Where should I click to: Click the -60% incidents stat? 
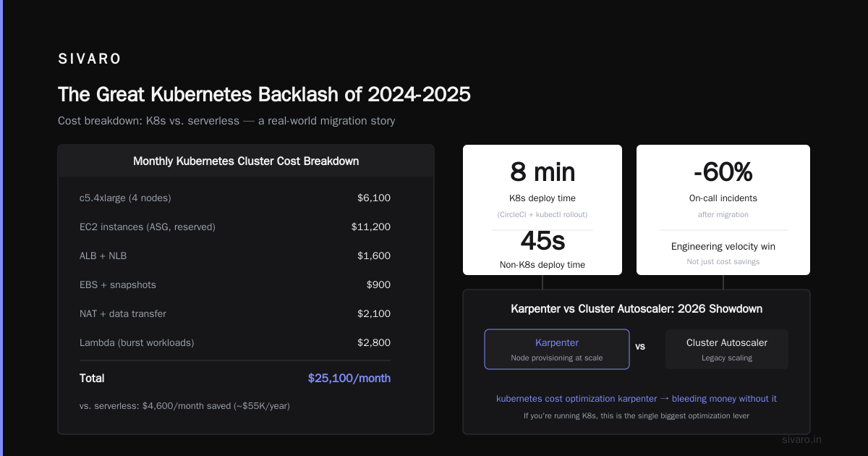point(723,172)
